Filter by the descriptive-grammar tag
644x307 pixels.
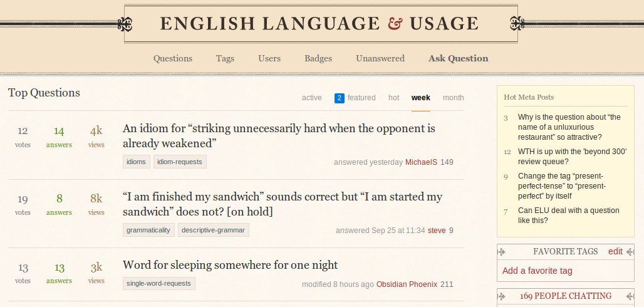(x=214, y=230)
